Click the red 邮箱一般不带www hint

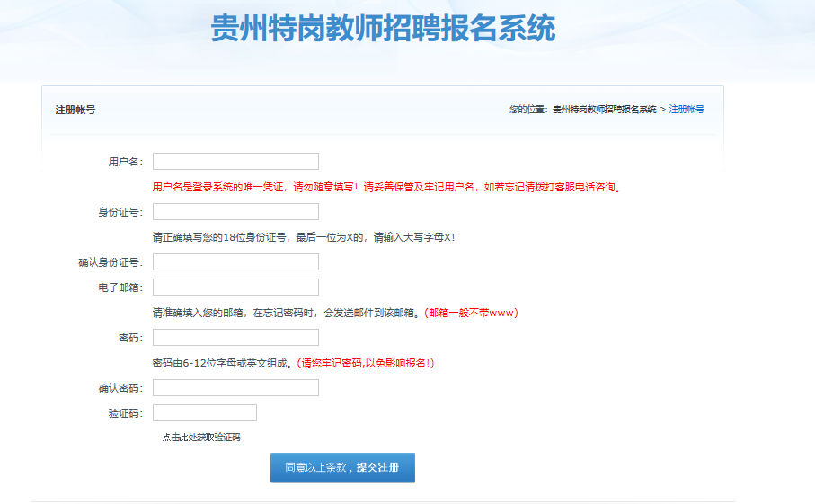click(x=471, y=314)
